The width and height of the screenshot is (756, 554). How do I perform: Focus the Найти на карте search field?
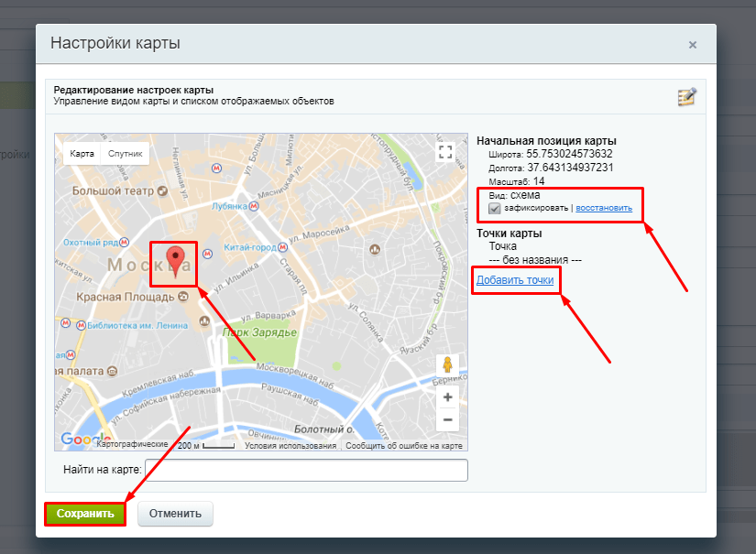click(x=306, y=470)
